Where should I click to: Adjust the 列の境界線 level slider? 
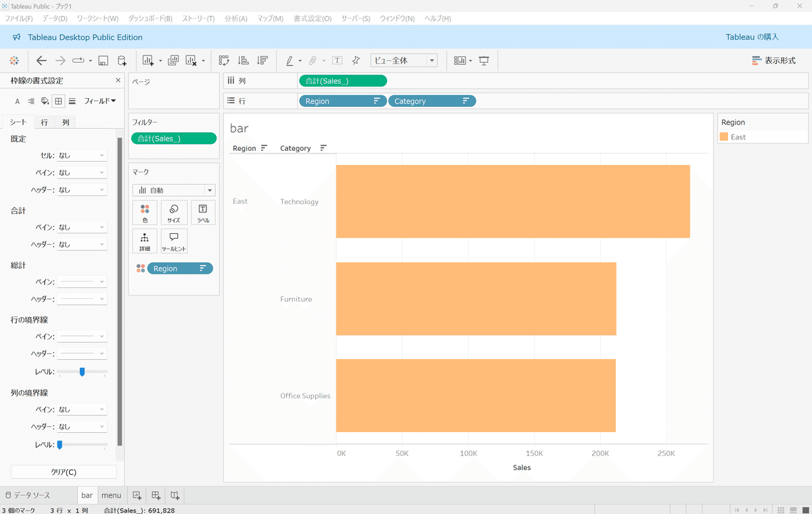pyautogui.click(x=60, y=444)
